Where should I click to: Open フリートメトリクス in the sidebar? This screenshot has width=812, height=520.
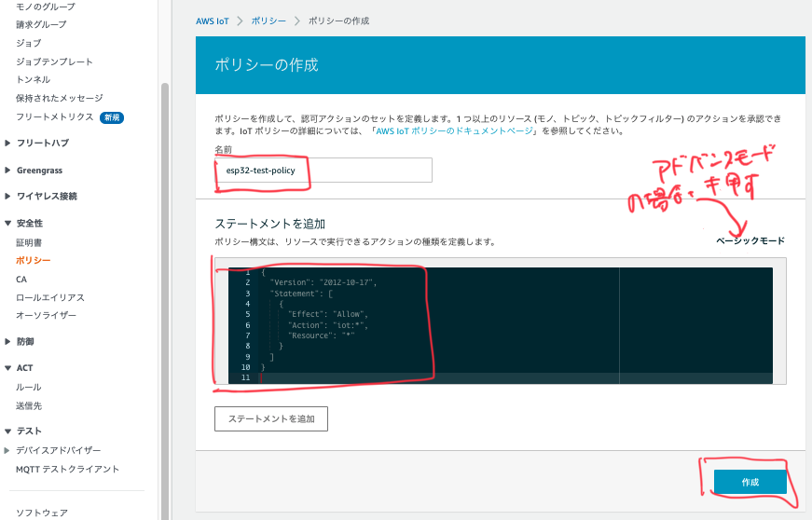click(54, 116)
